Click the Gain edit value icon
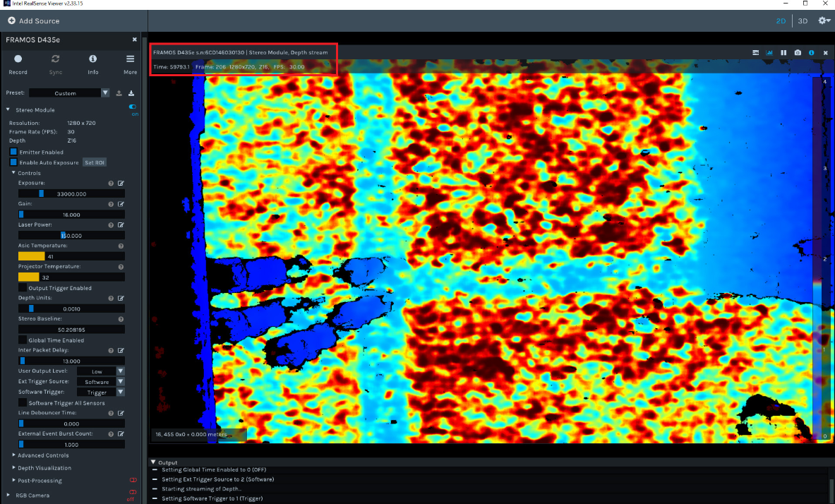Viewport: 835px width, 504px height. click(121, 203)
